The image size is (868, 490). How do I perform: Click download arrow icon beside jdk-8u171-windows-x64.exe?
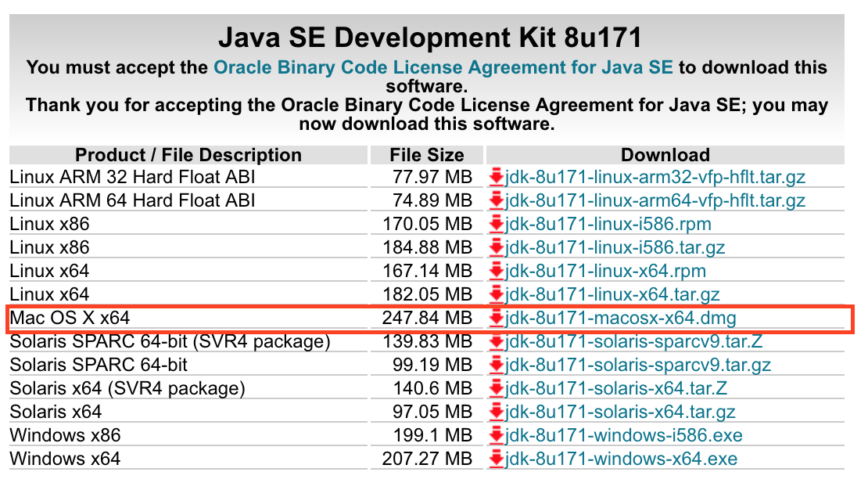(x=496, y=459)
